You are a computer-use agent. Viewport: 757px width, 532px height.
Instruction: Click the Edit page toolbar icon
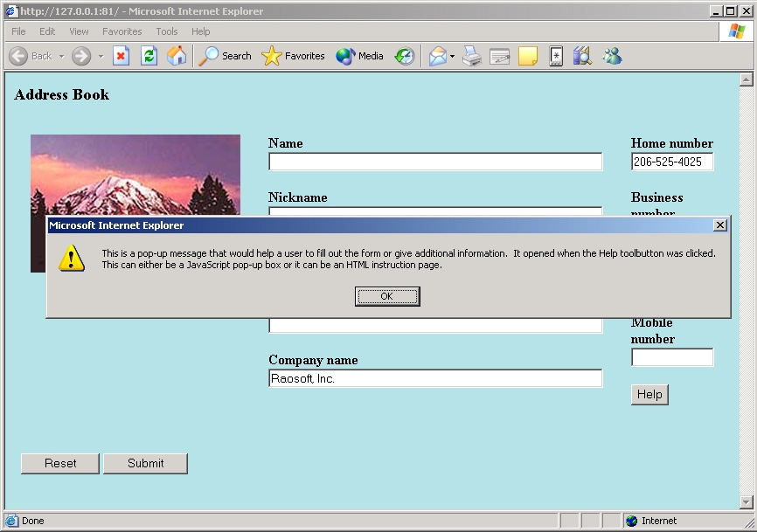click(x=500, y=57)
